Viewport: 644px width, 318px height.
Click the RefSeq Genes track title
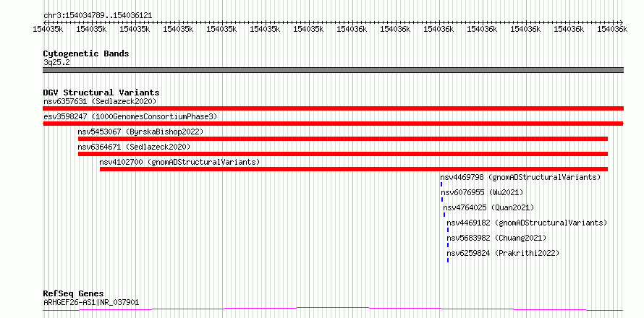pos(74,294)
